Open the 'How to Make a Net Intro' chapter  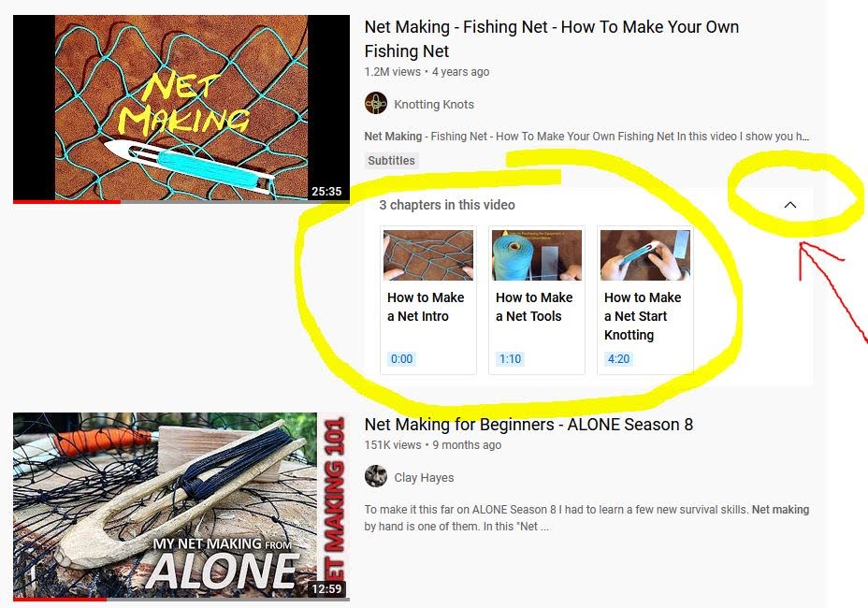(x=427, y=300)
